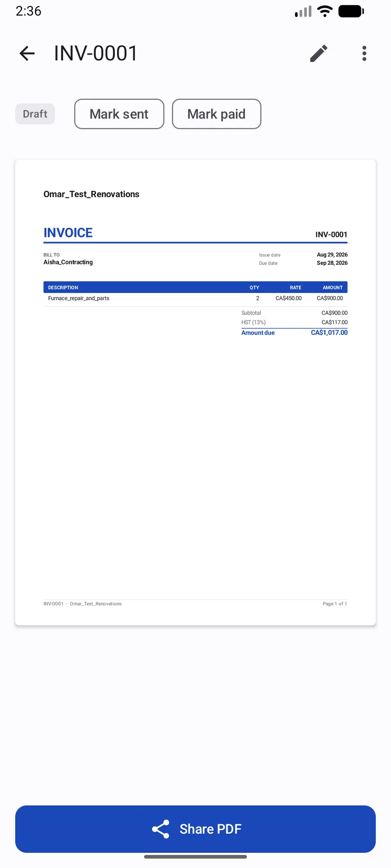Viewport: 391px width, 868px height.
Task: Edit invoice with the pencil icon
Action: 318,53
